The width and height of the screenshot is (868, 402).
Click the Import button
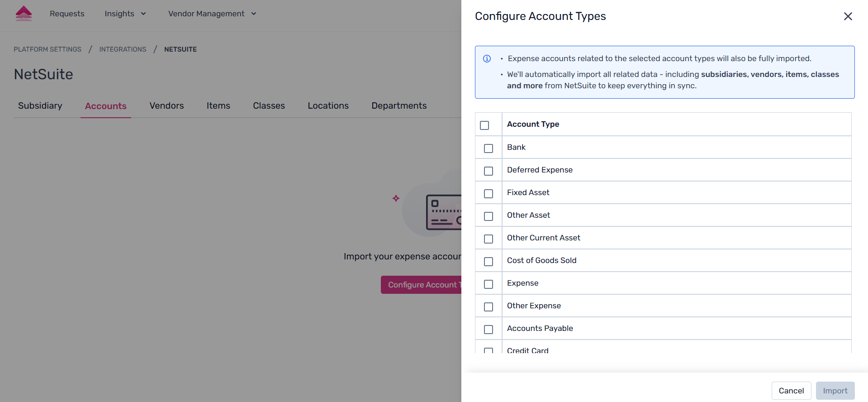tap(835, 391)
